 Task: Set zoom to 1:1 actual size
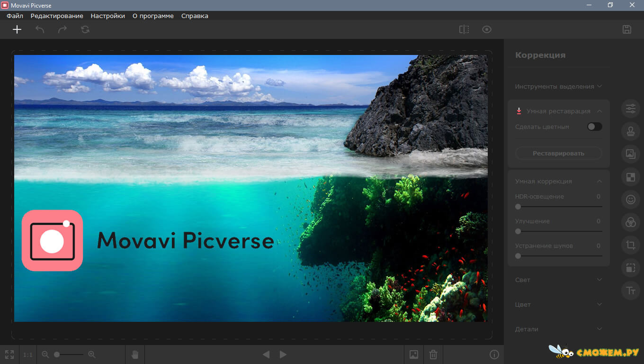coord(28,355)
